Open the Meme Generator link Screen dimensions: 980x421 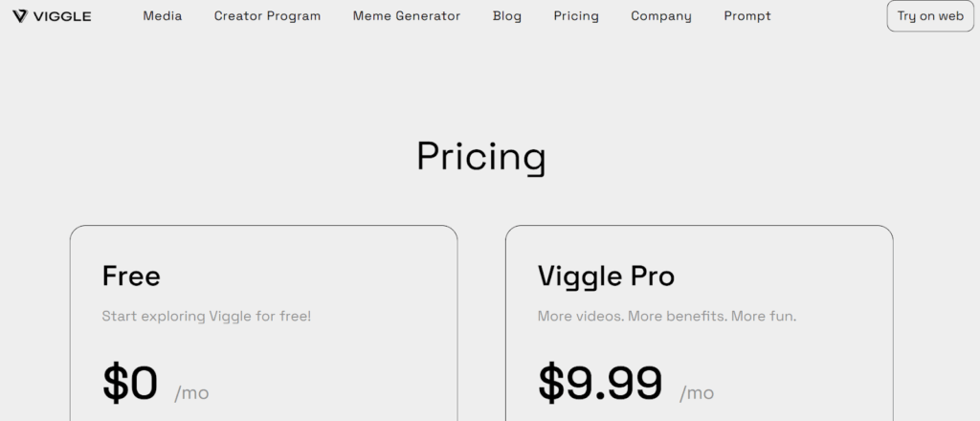[x=406, y=16]
